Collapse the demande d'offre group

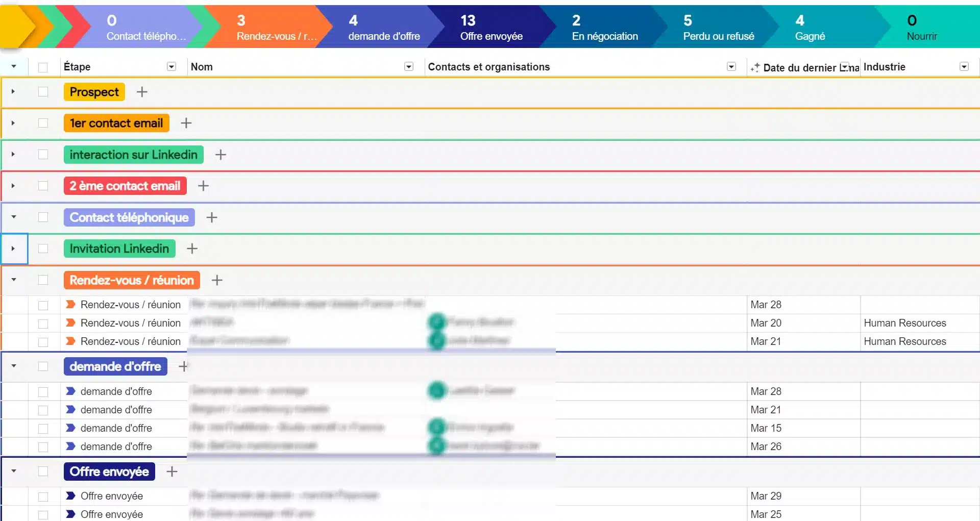13,366
